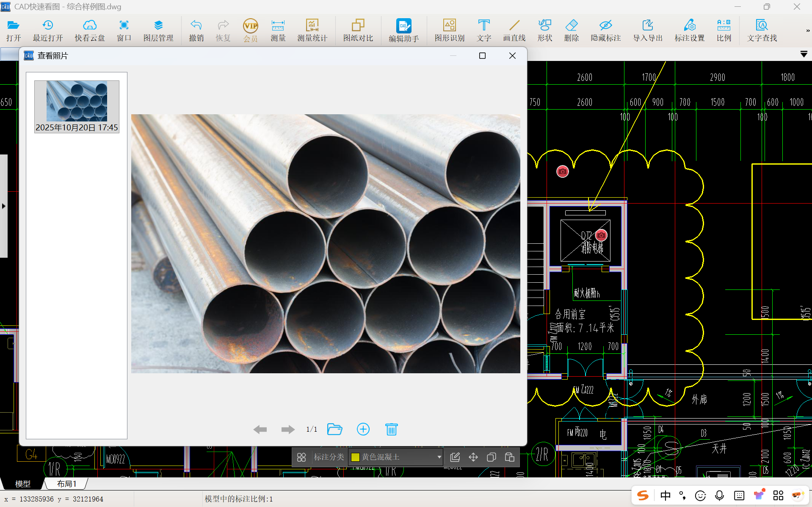The width and height of the screenshot is (812, 507).
Task: Click the red camera marker on elevator
Action: click(x=601, y=235)
